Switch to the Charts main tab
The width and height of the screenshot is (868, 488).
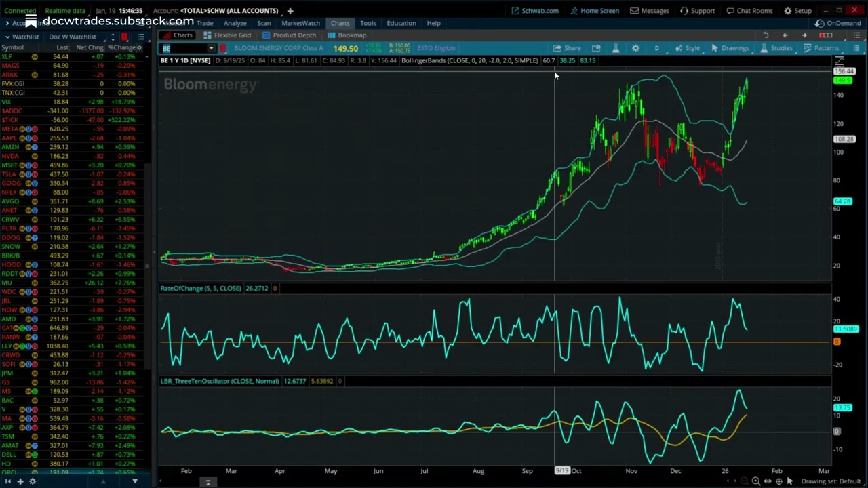(x=340, y=23)
